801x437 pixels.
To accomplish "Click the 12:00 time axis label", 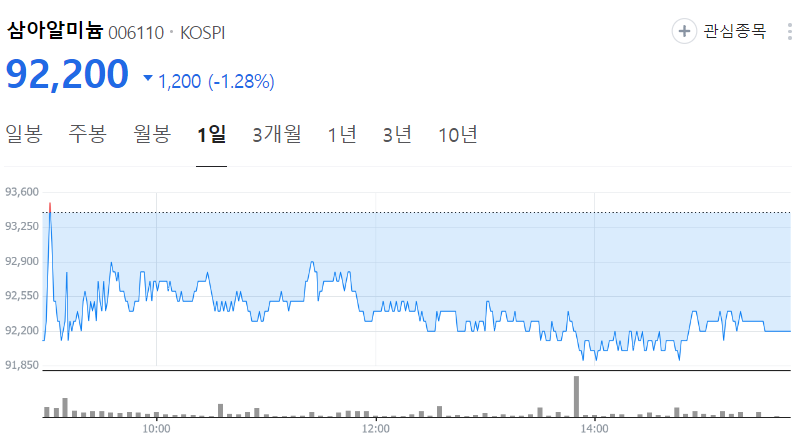I will tap(375, 429).
